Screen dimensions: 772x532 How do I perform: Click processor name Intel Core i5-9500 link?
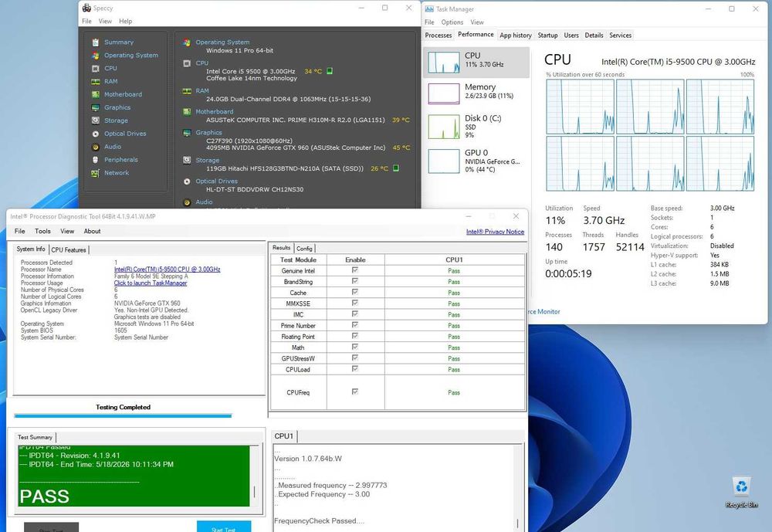tap(168, 269)
